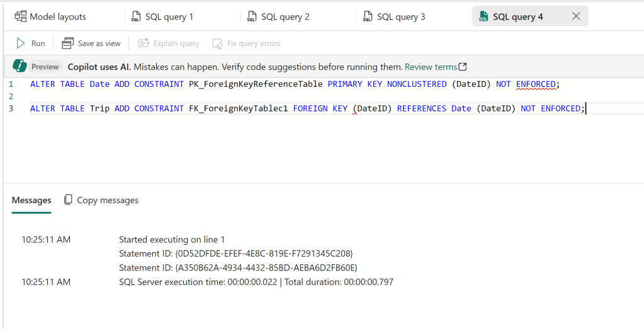Image resolution: width=644 pixels, height=329 pixels.
Task: Click the first Statement ID in messages
Action: pos(236,253)
